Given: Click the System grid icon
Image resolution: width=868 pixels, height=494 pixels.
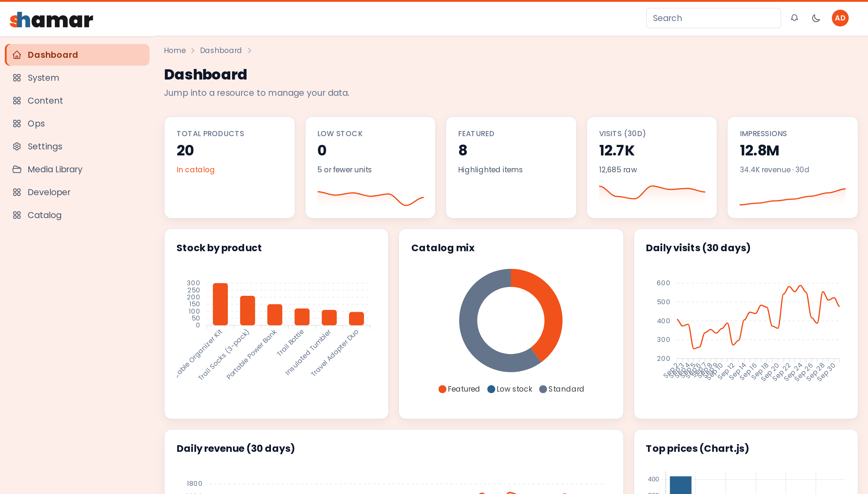Looking at the screenshot, I should [17, 78].
